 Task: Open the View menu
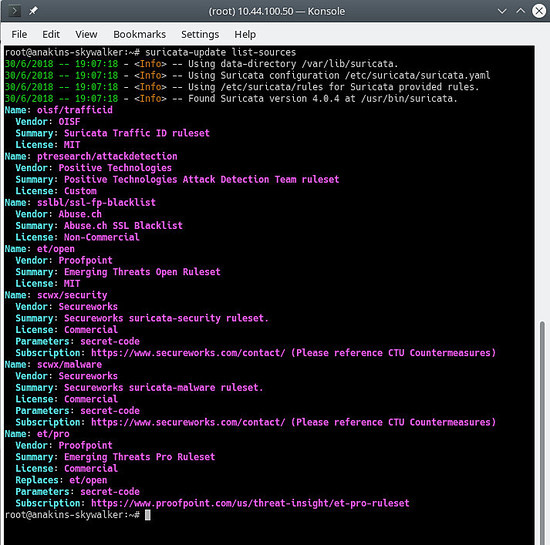86,34
